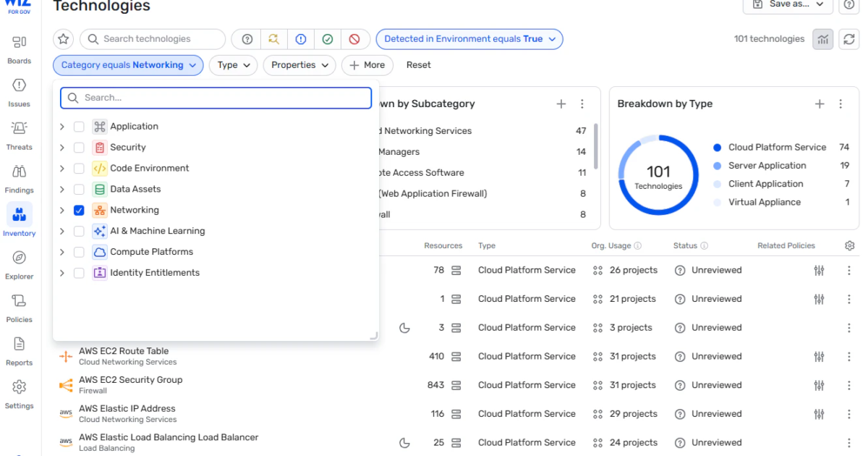Open row menu for AWS EC2 Security Group
Image resolution: width=868 pixels, height=456 pixels.
pos(849,385)
